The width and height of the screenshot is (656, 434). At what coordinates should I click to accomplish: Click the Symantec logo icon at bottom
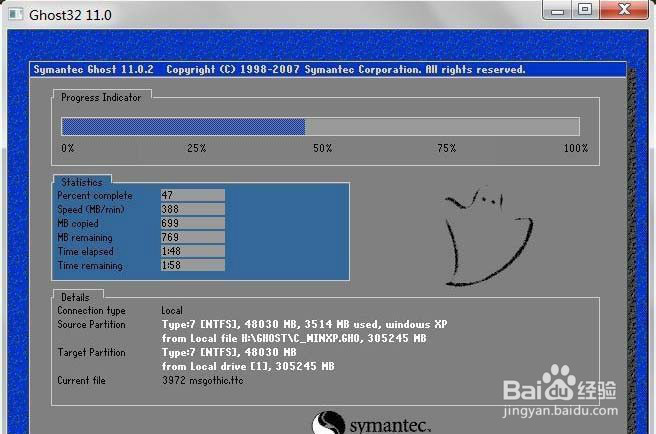point(328,423)
